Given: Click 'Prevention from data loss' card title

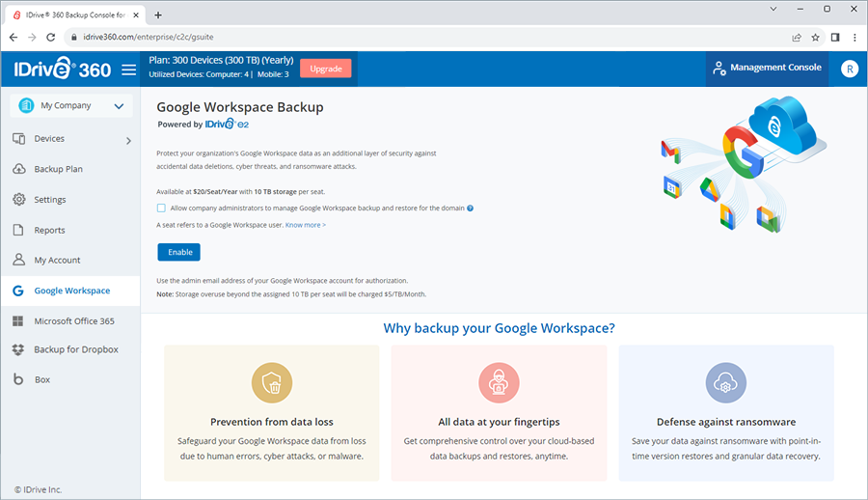Looking at the screenshot, I should (x=272, y=422).
